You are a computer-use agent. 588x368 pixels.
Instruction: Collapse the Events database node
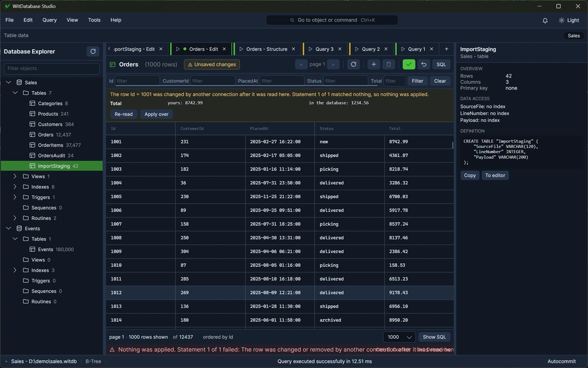[x=9, y=228]
